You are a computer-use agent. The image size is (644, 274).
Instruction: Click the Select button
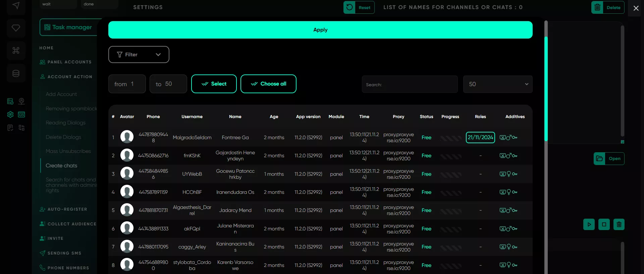click(214, 84)
